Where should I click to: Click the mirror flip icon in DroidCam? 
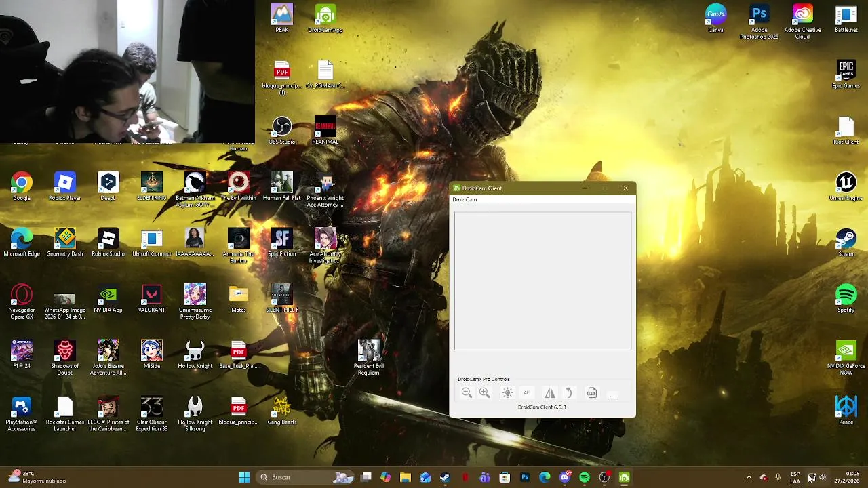(550, 393)
